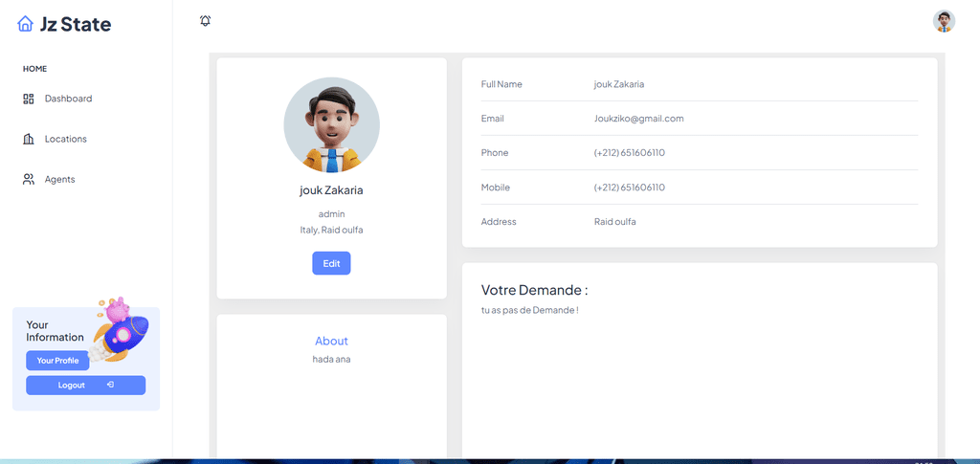
Task: Click the Dashboard grid icon
Action: click(28, 99)
